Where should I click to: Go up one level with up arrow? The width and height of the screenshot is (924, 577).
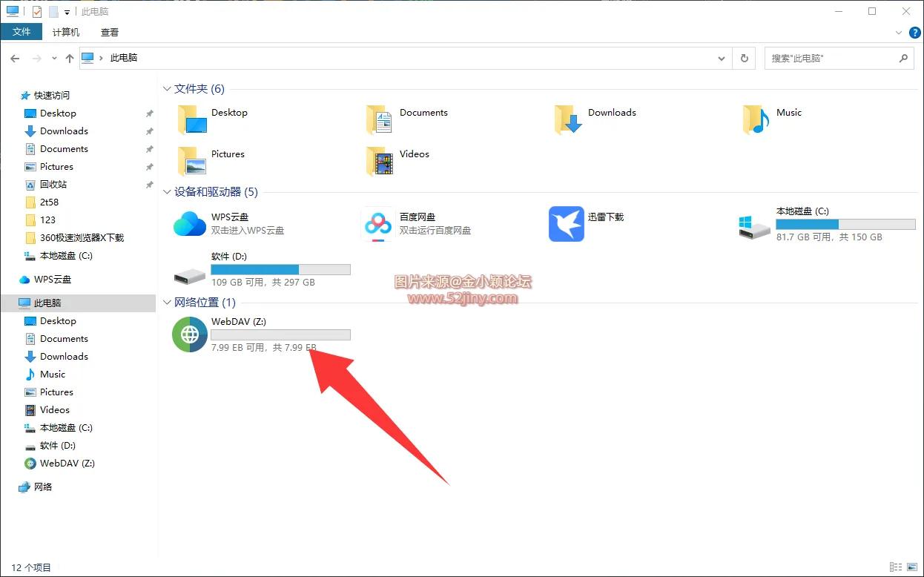70,58
